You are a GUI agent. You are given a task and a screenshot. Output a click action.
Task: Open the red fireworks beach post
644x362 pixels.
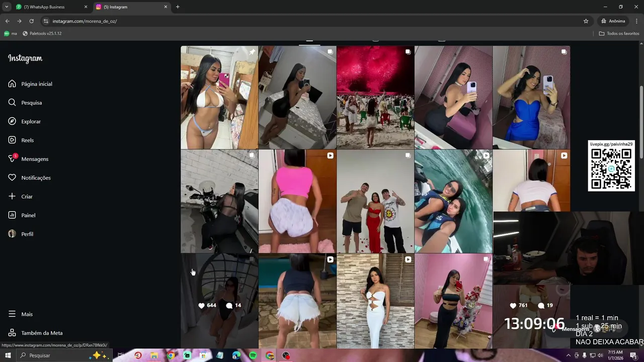[x=375, y=98]
